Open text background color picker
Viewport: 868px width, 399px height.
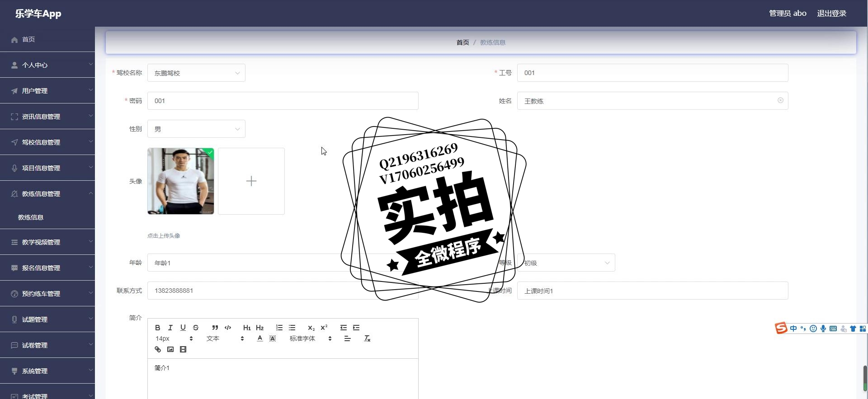tap(273, 338)
